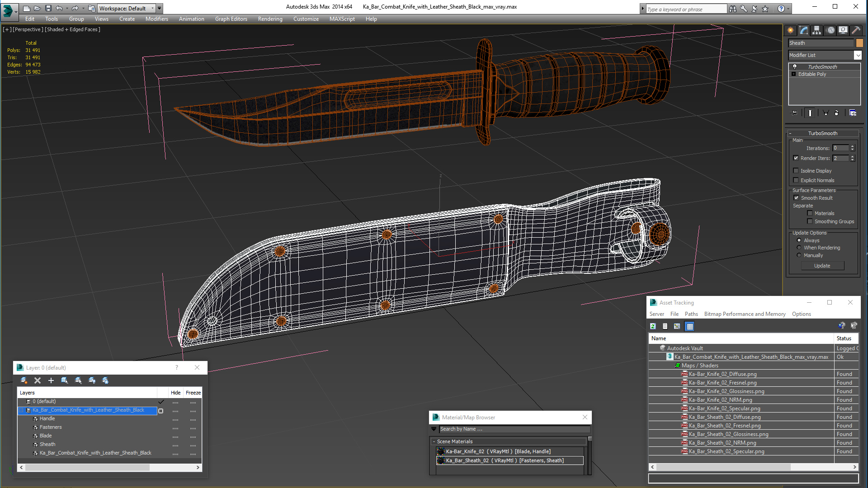This screenshot has height=488, width=868.
Task: Click the Save File toolbar icon
Action: pyautogui.click(x=48, y=8)
